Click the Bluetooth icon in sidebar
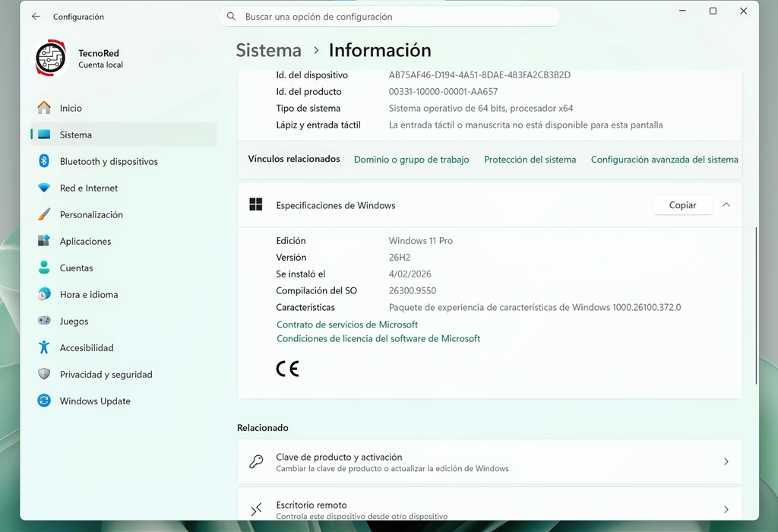Image resolution: width=778 pixels, height=532 pixels. tap(44, 161)
